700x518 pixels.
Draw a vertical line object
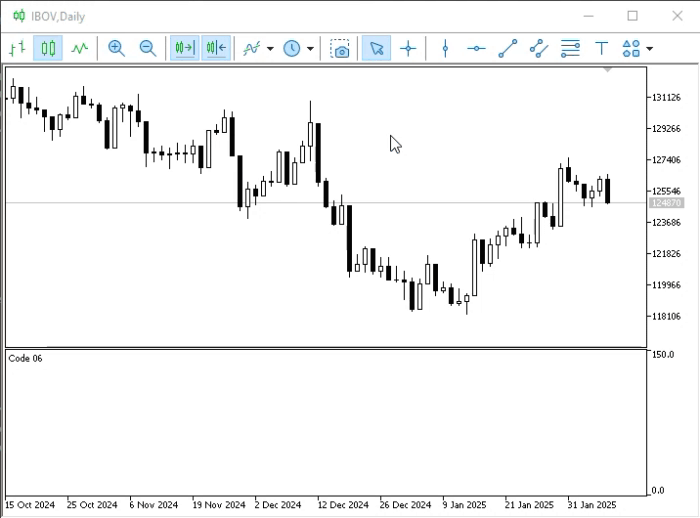point(445,48)
